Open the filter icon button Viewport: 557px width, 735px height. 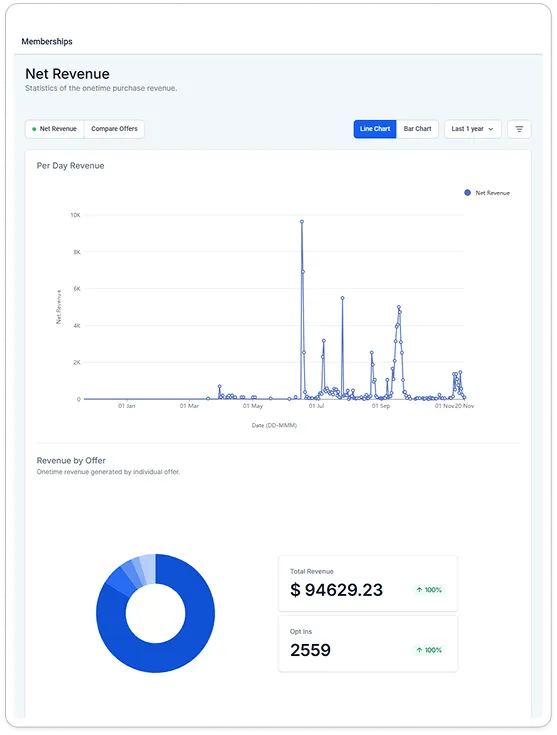click(x=519, y=129)
